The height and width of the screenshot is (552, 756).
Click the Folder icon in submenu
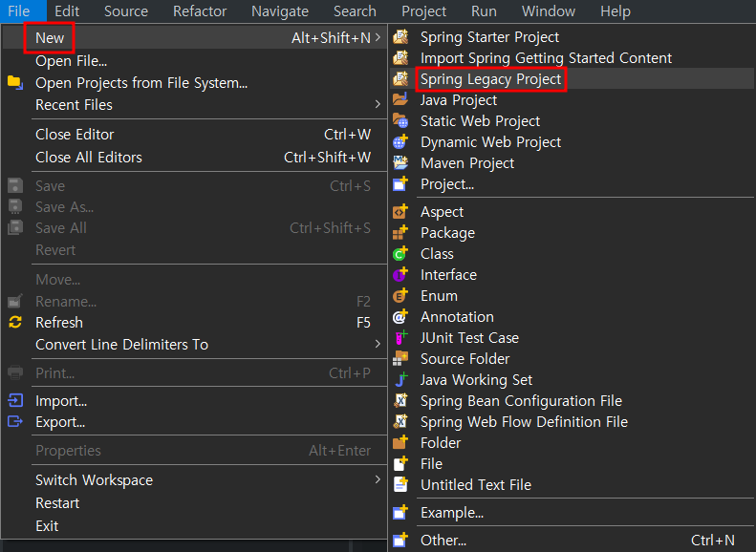(x=400, y=443)
